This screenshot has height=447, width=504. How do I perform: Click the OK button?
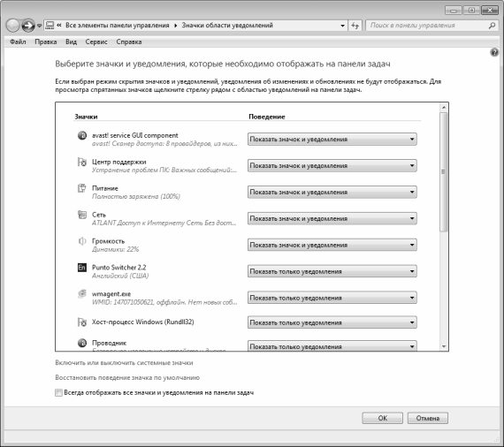pos(383,418)
